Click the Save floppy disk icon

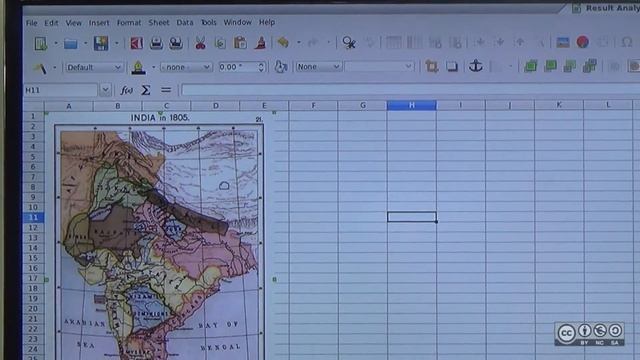point(101,43)
